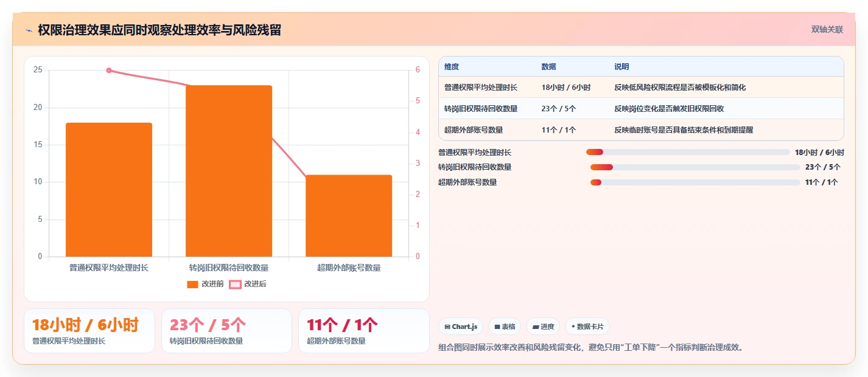The height and width of the screenshot is (377, 868).
Task: Click the progress bar for 超期外部账号数量
Action: tap(695, 182)
